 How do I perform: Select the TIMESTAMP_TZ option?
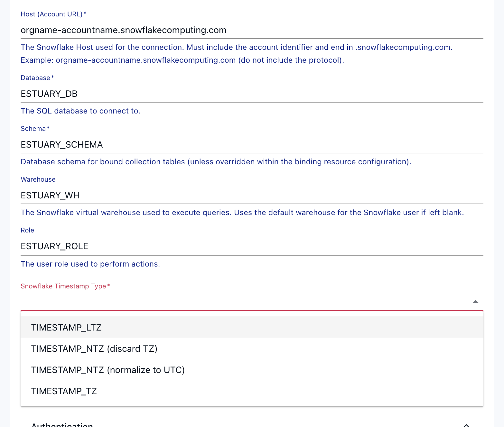tap(252, 391)
